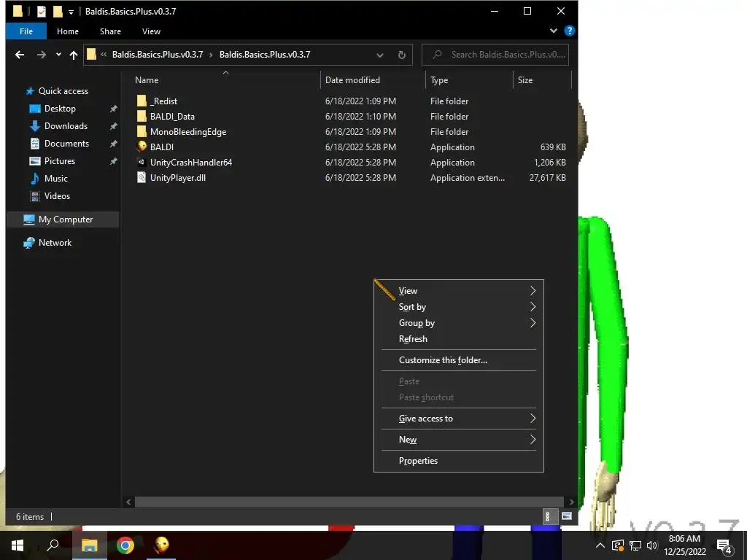Open clock and date flyout
The height and width of the screenshot is (560, 747).
(x=684, y=545)
